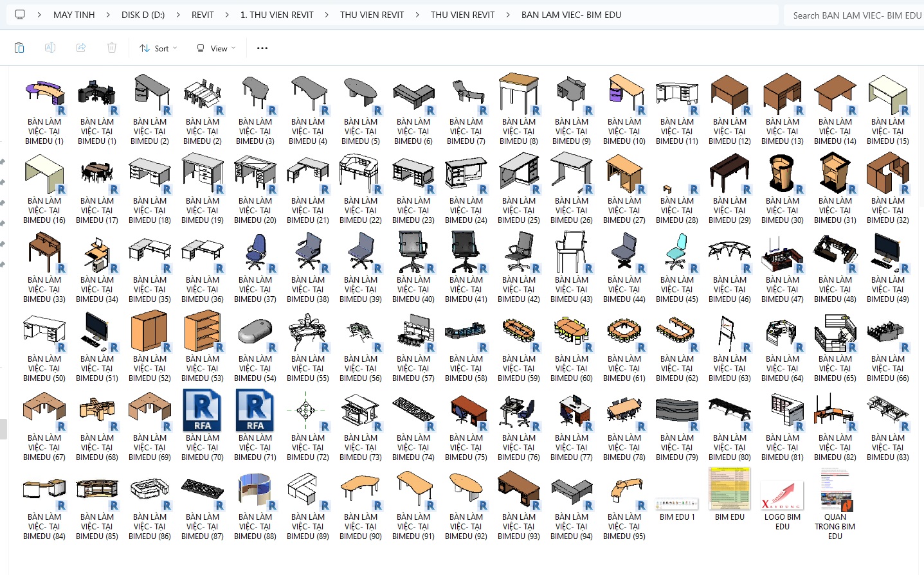Viewport: 924px width, 575px height.
Task: Click the Rename icon in the toolbar
Action: tap(50, 48)
